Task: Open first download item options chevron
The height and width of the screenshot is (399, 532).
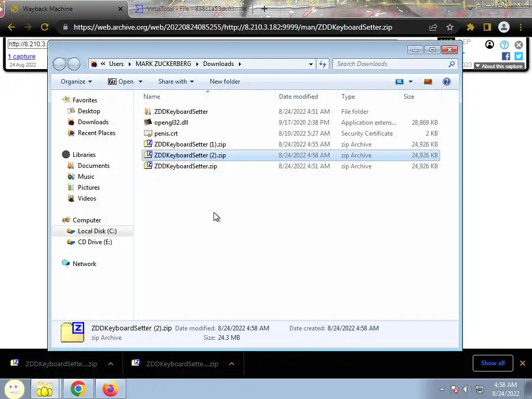Action: coord(111,364)
